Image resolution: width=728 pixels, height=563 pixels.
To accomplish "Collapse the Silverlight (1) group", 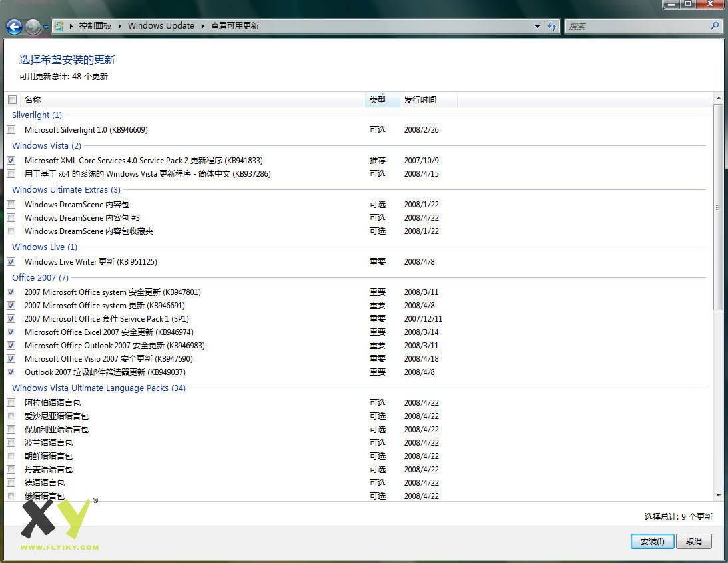I will click(x=37, y=115).
